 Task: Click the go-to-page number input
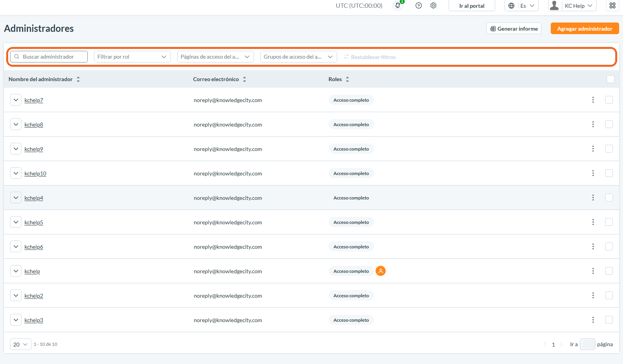588,344
